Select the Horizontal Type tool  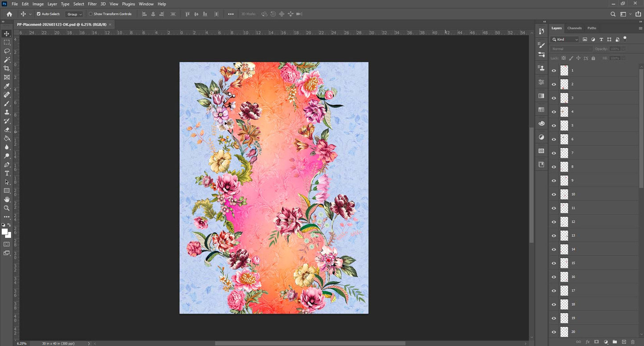click(x=7, y=173)
